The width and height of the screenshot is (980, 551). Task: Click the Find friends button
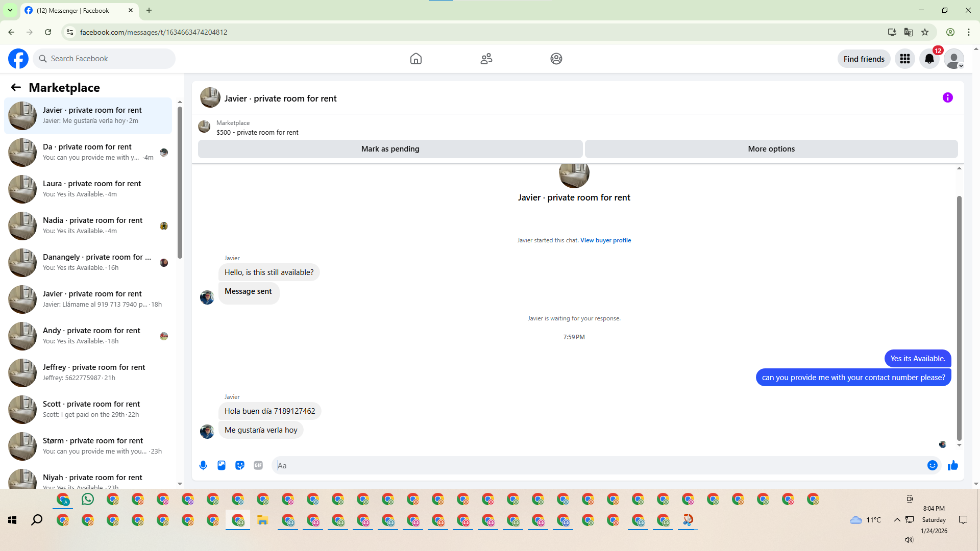[x=864, y=59]
